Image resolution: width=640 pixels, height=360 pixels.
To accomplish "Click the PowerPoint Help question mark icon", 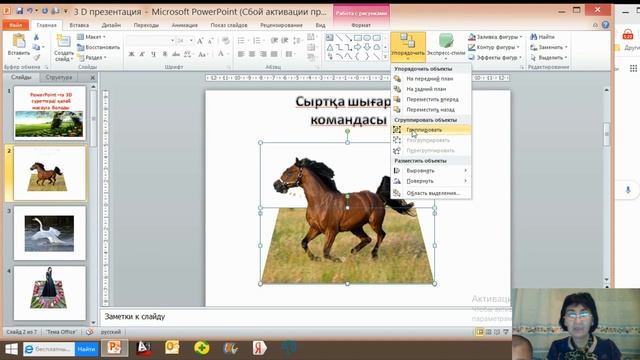I will pos(605,25).
